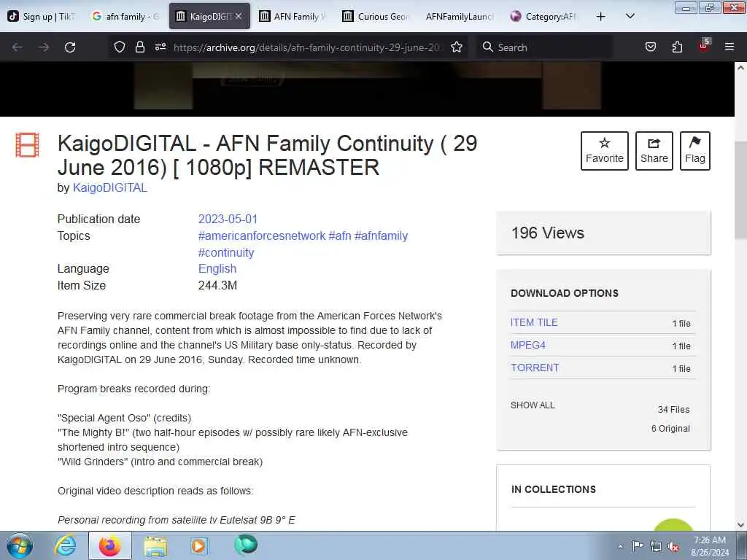Viewport: 747px width, 560px height.
Task: Open the browser extensions puzzle icon
Action: click(677, 47)
